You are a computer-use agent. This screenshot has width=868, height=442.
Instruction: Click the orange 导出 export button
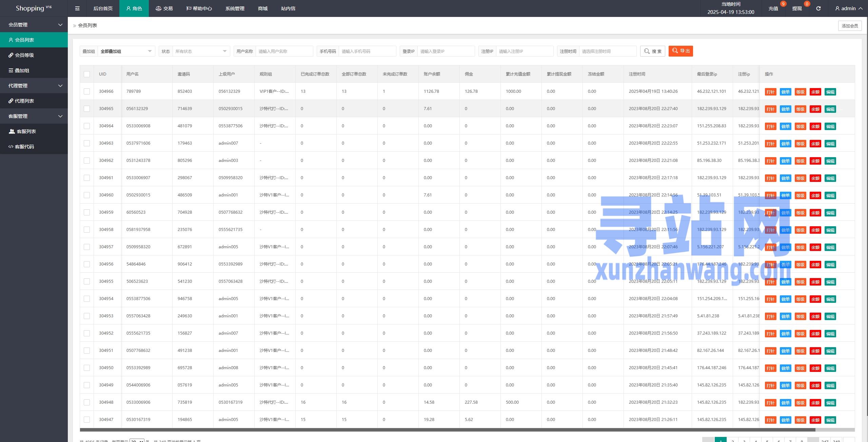(681, 51)
